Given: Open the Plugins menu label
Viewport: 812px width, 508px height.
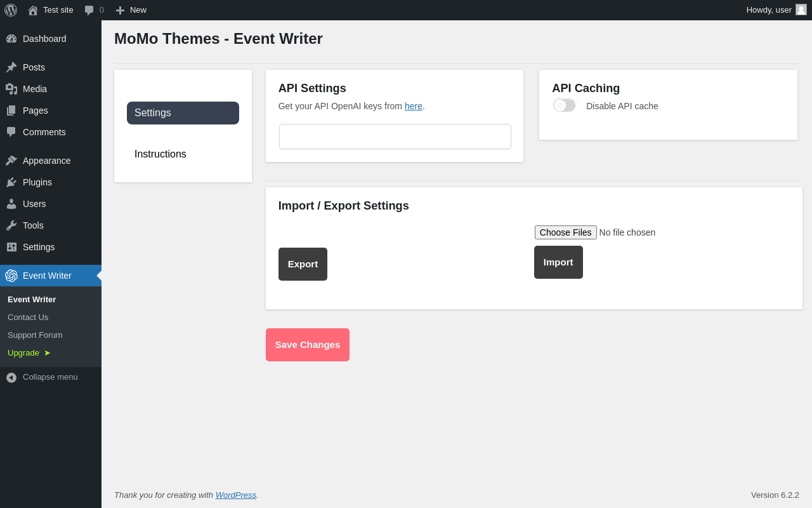Looking at the screenshot, I should [37, 182].
